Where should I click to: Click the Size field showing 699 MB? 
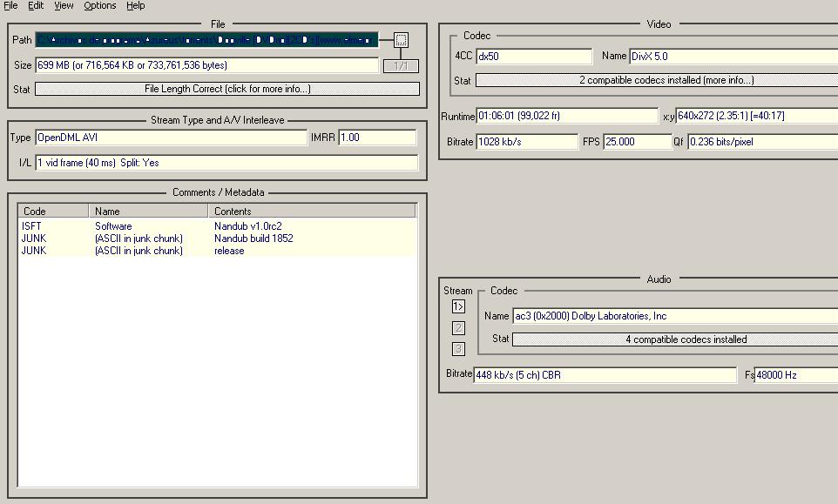click(x=206, y=65)
